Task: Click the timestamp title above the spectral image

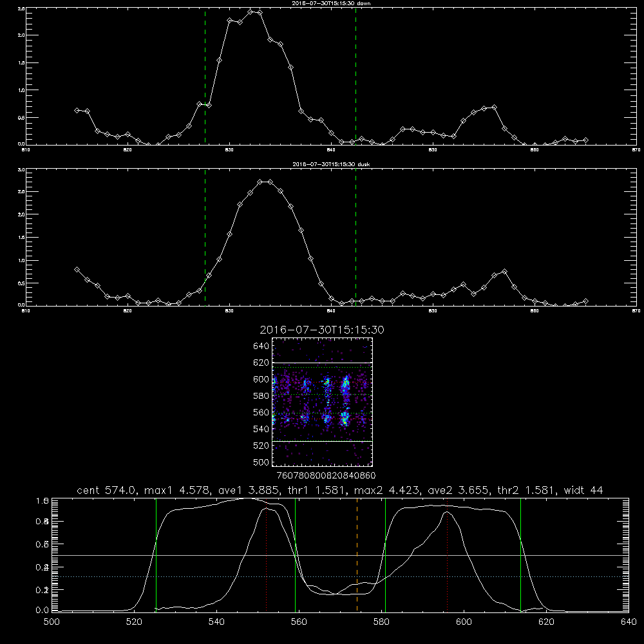Action: pos(322,330)
